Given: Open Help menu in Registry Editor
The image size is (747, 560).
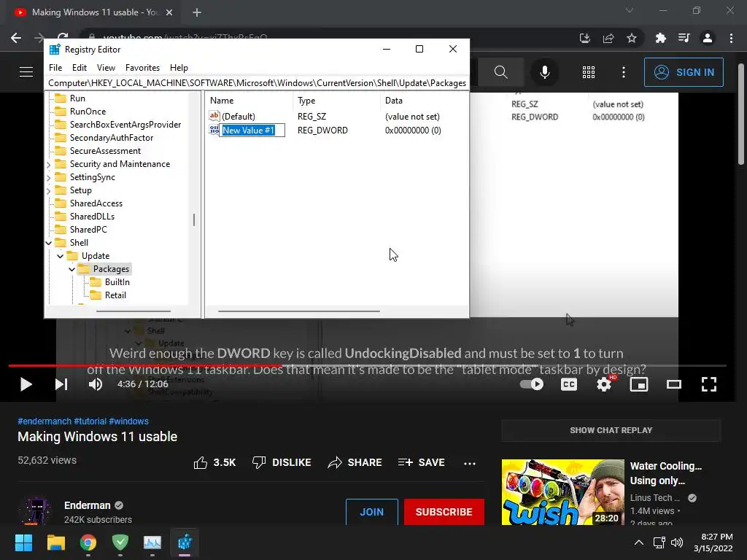Looking at the screenshot, I should pos(179,68).
